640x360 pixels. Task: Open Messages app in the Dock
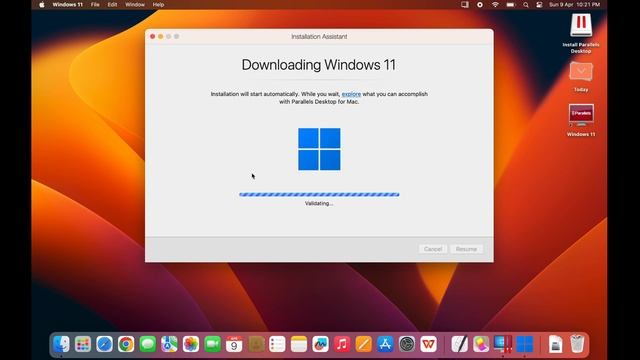click(148, 344)
